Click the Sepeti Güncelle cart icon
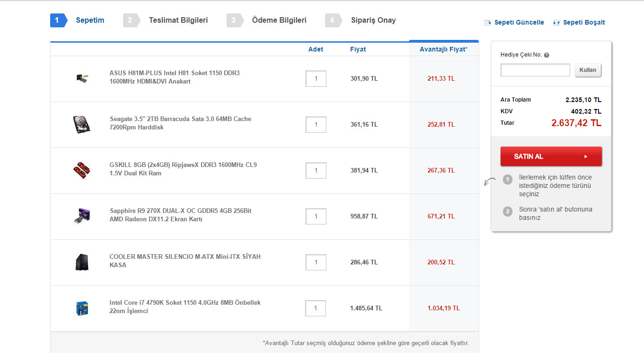The height and width of the screenshot is (353, 644). 488,22
